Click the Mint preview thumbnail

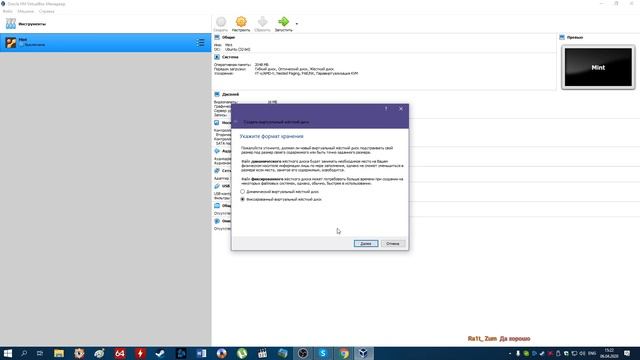[598, 67]
